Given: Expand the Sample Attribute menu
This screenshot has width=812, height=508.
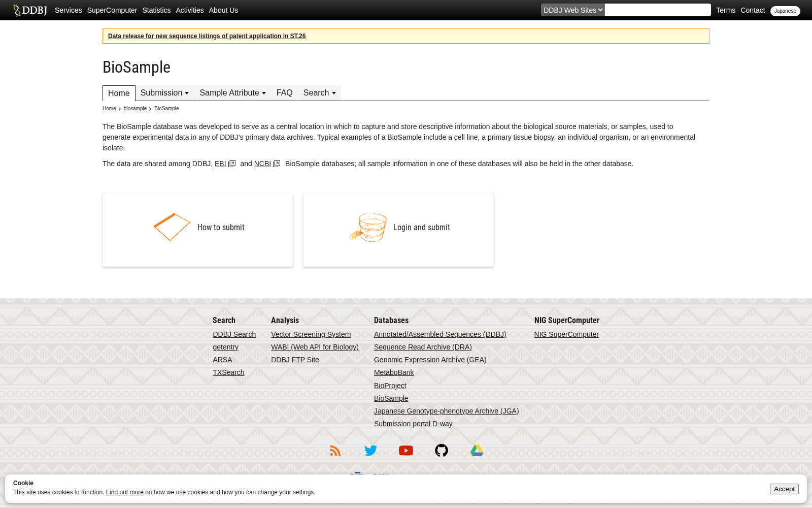Looking at the screenshot, I should click(232, 93).
